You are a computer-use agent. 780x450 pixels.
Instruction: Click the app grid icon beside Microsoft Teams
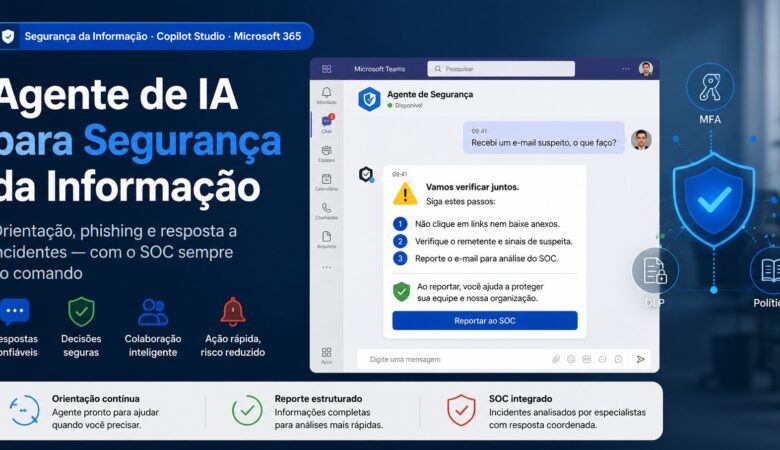pos(326,69)
